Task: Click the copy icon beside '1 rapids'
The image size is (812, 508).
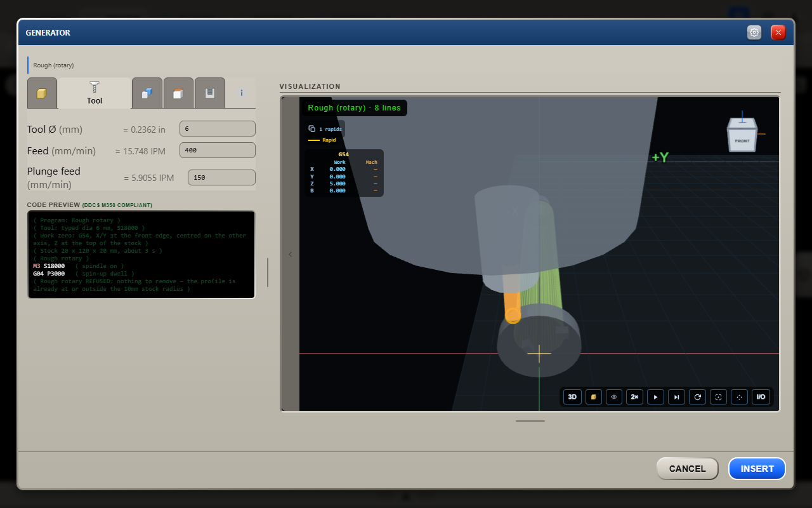Action: [311, 129]
